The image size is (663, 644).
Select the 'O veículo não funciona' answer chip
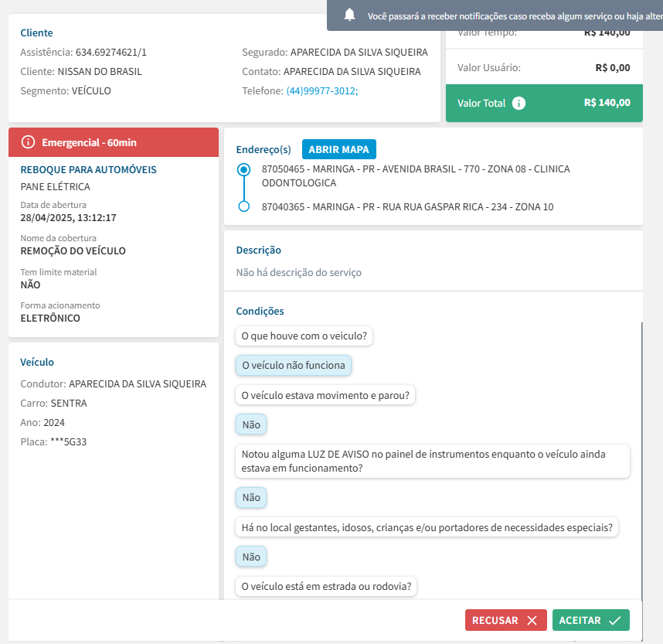click(x=294, y=365)
